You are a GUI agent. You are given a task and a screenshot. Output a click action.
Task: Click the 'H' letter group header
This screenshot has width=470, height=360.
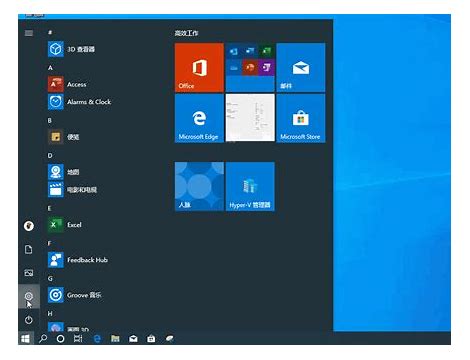click(x=50, y=314)
